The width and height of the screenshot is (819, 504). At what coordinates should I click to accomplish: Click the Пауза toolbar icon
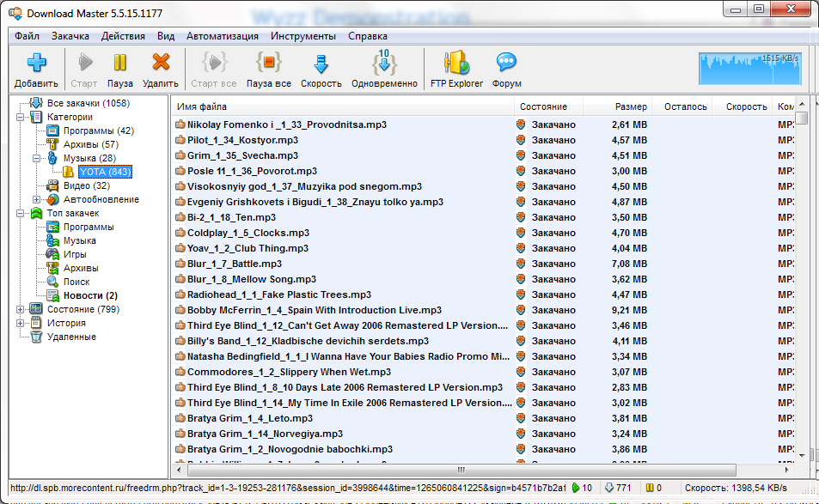click(x=119, y=63)
